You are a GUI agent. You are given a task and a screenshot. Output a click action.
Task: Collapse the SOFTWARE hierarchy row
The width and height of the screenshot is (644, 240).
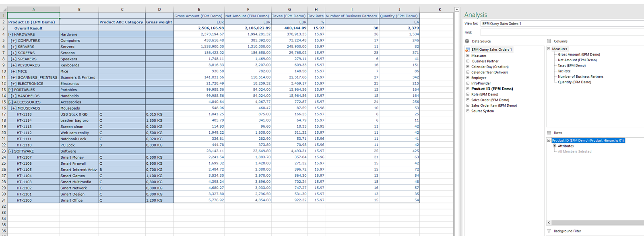(10, 151)
